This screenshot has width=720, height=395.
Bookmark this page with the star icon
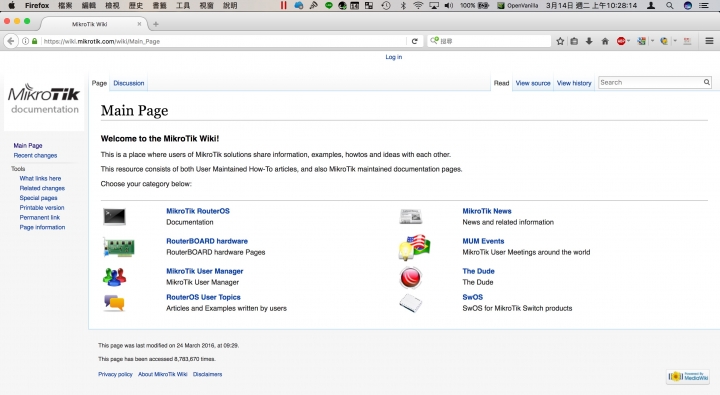(x=560, y=41)
